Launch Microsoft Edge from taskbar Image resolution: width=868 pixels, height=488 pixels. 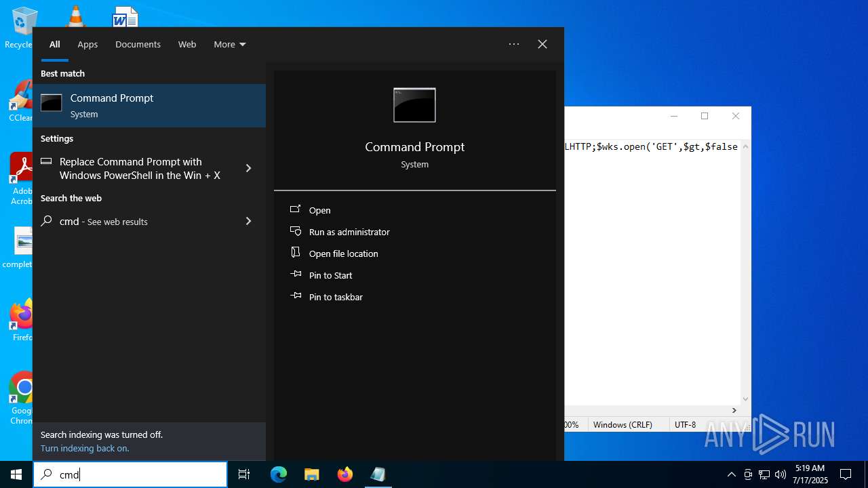coord(279,474)
